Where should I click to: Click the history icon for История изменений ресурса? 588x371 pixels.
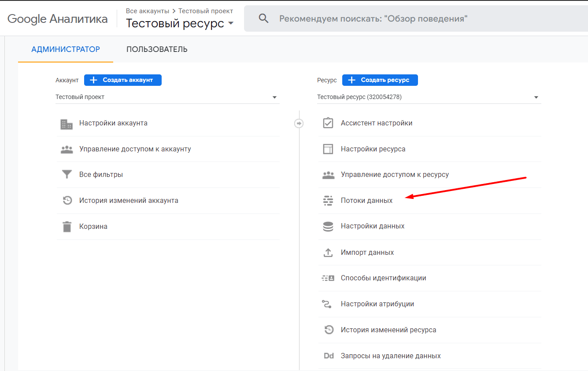pyautogui.click(x=329, y=330)
